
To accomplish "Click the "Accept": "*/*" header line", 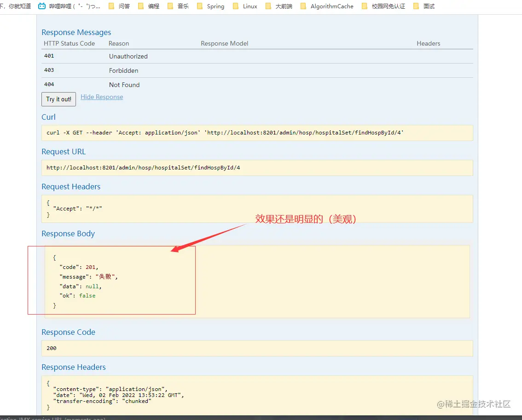I will (78, 209).
